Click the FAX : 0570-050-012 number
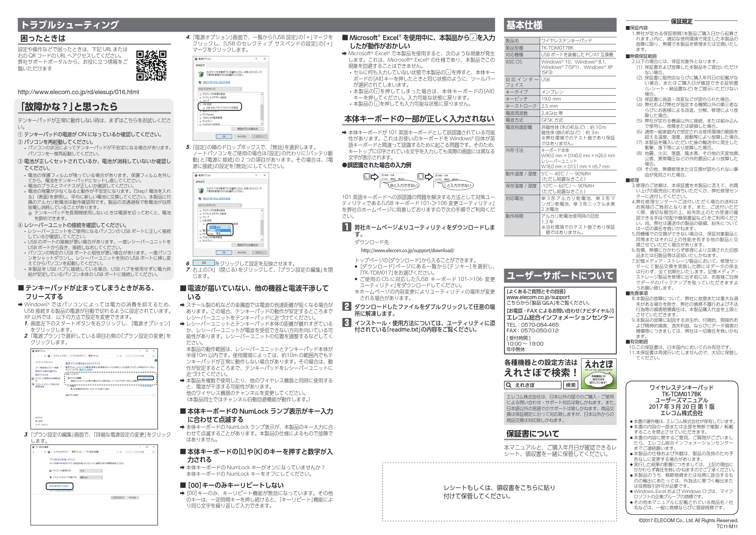The image size is (756, 535). click(533, 330)
